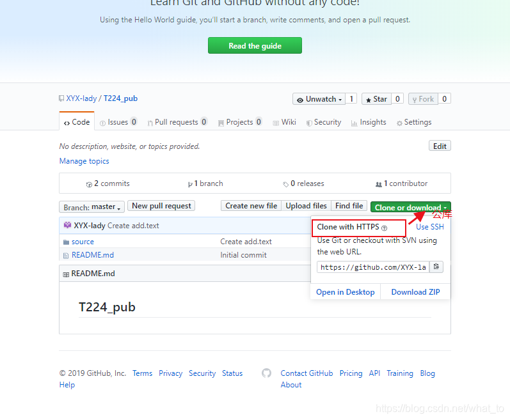Open the Help footer link
510x420 pixels.
click(x=67, y=385)
